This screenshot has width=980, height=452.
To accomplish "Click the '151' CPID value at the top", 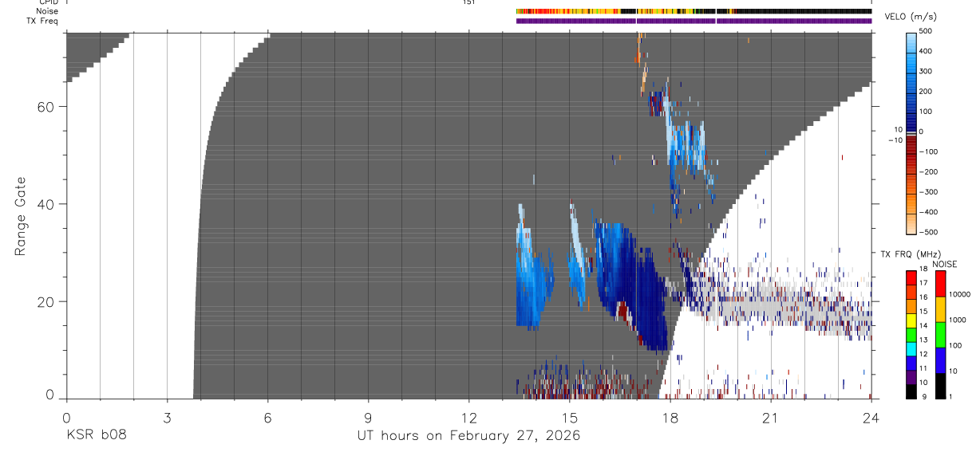I will 468,2.
